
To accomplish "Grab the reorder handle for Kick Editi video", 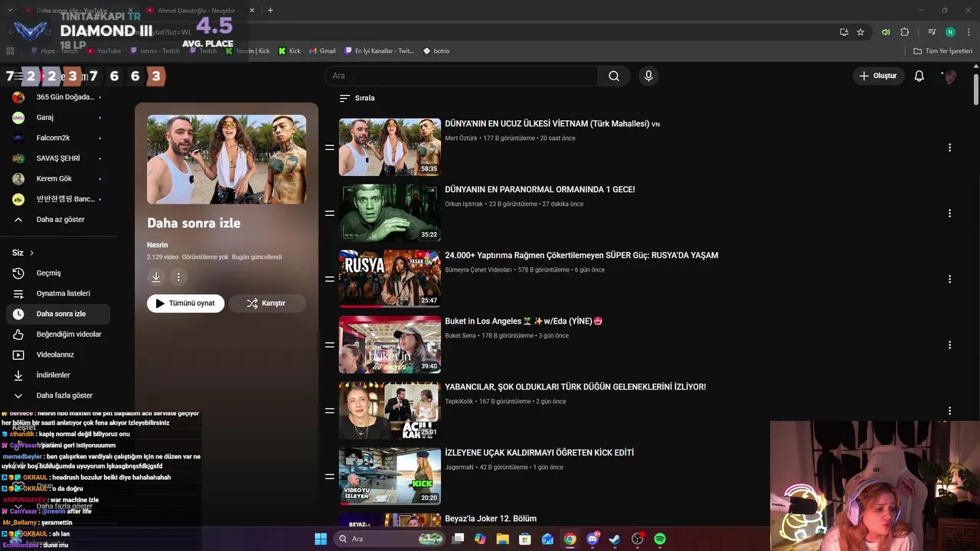I will tap(329, 477).
